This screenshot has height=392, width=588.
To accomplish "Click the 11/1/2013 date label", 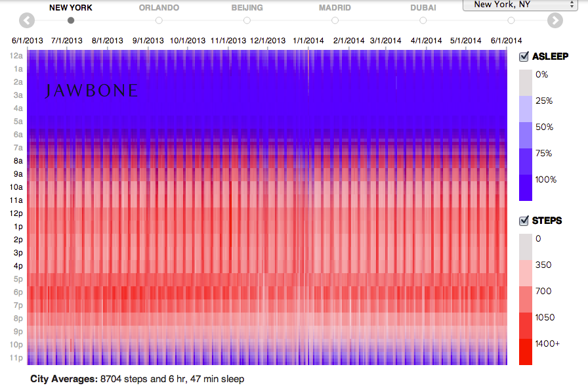I will tap(228, 41).
